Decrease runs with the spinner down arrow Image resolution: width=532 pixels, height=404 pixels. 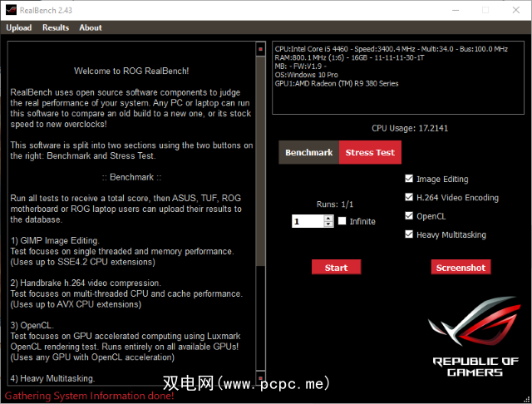coord(328,224)
